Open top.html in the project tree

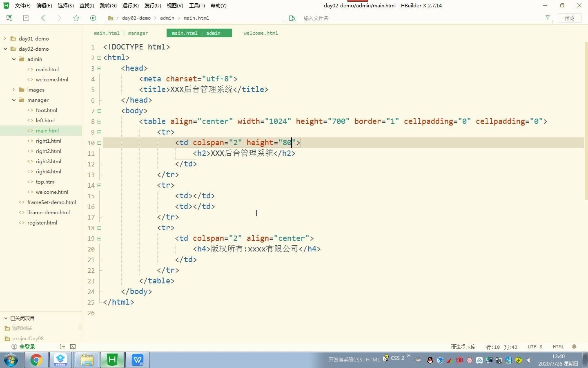tap(46, 182)
